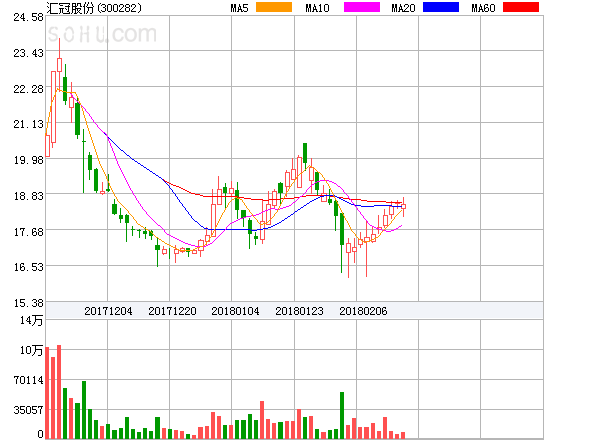Click the orange MA5 legend swatch
Image resolution: width=600 pixels, height=440 pixels.
point(274,7)
